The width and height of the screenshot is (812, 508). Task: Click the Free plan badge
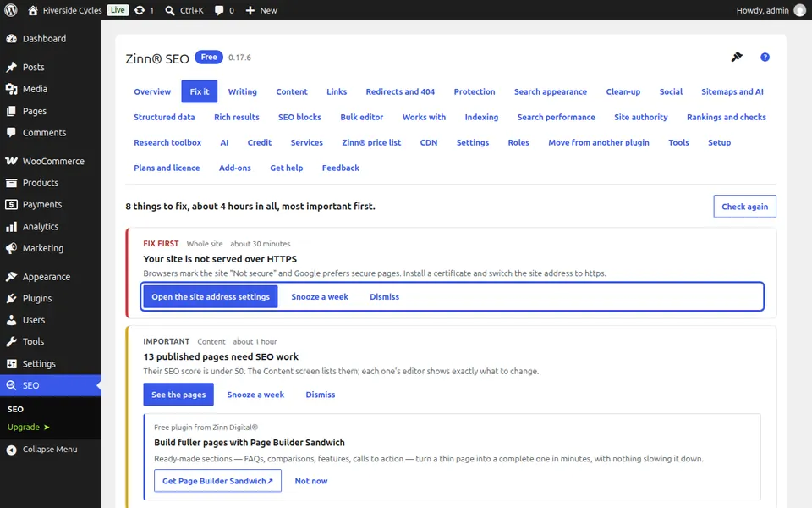click(x=209, y=57)
